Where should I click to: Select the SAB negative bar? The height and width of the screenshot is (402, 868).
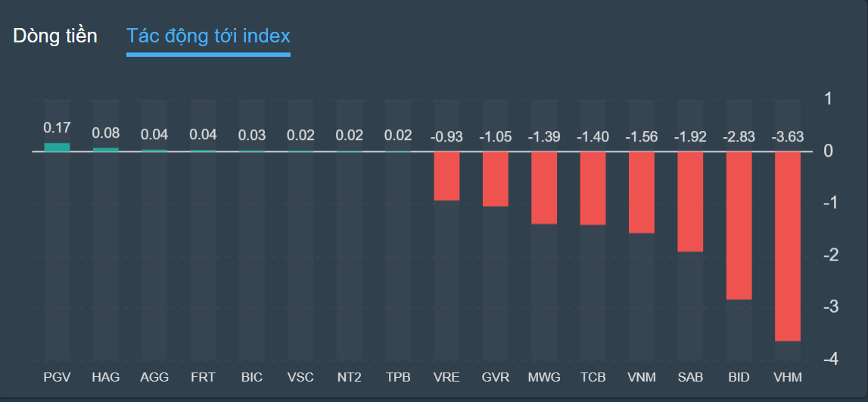tap(690, 201)
